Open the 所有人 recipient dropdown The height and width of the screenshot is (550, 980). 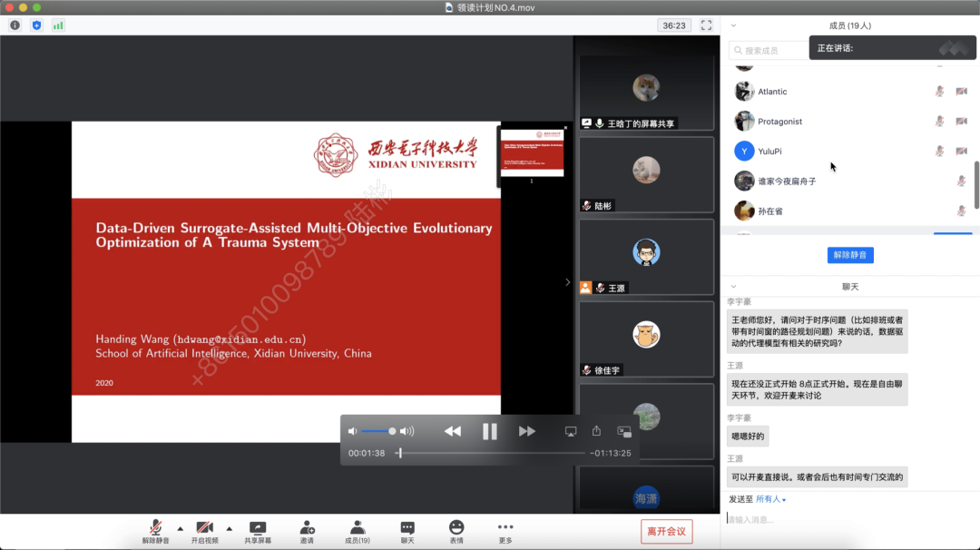770,499
